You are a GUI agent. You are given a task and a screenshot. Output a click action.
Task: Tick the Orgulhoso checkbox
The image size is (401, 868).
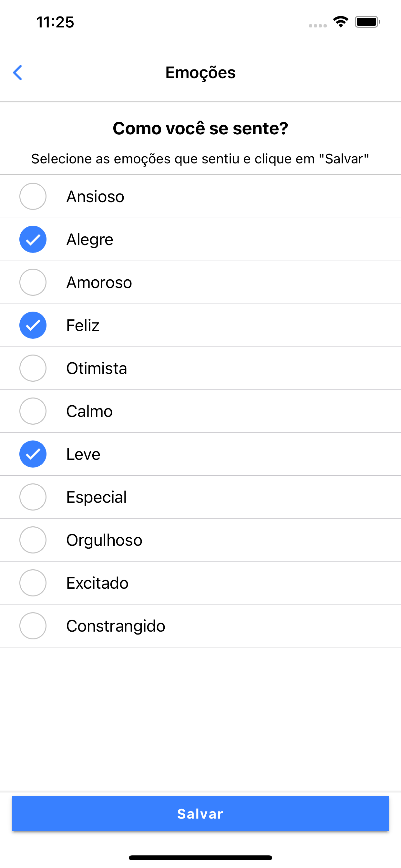point(33,540)
